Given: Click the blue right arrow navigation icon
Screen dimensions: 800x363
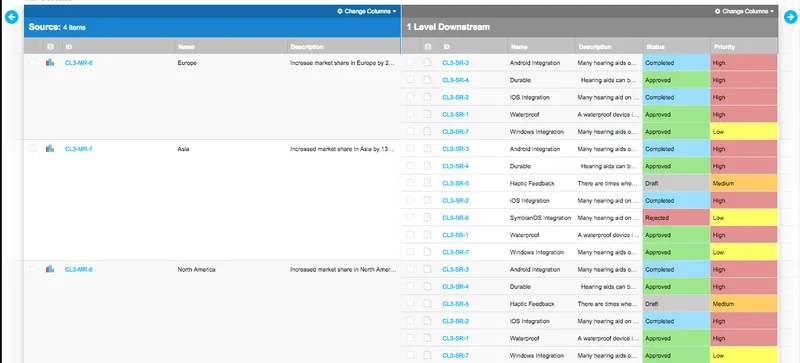Looking at the screenshot, I should tap(790, 17).
